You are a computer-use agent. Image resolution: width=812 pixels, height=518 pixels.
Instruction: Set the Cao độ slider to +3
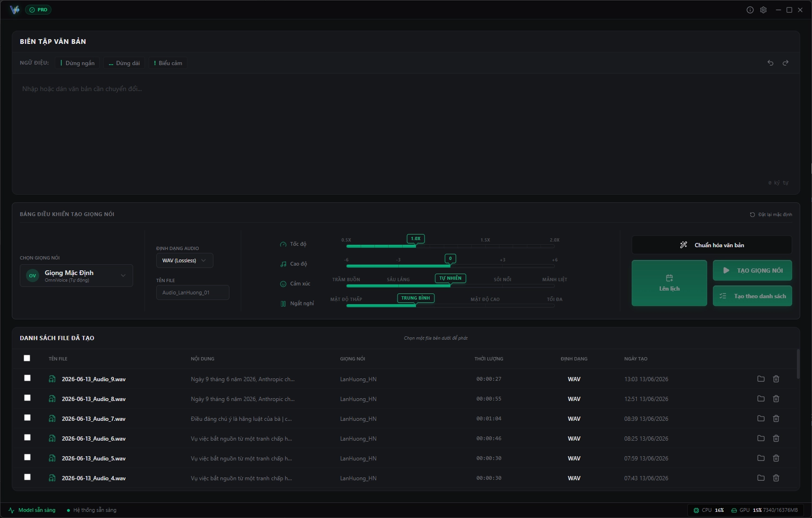(x=502, y=265)
